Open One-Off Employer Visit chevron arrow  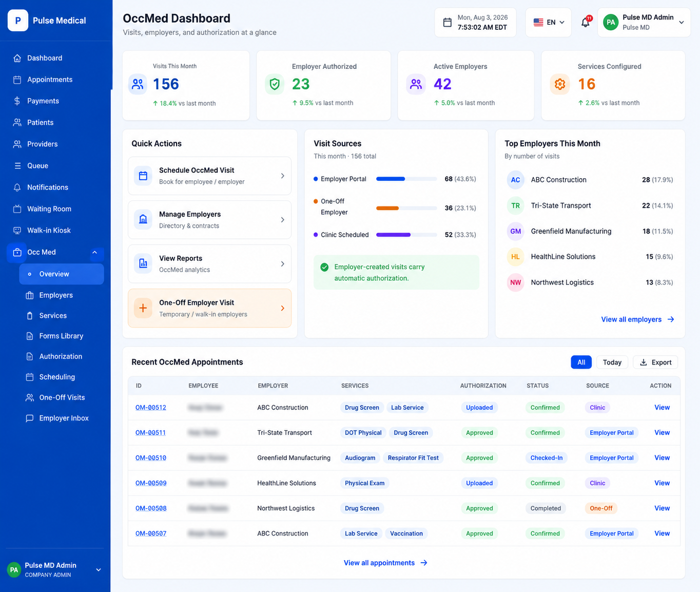(x=283, y=308)
